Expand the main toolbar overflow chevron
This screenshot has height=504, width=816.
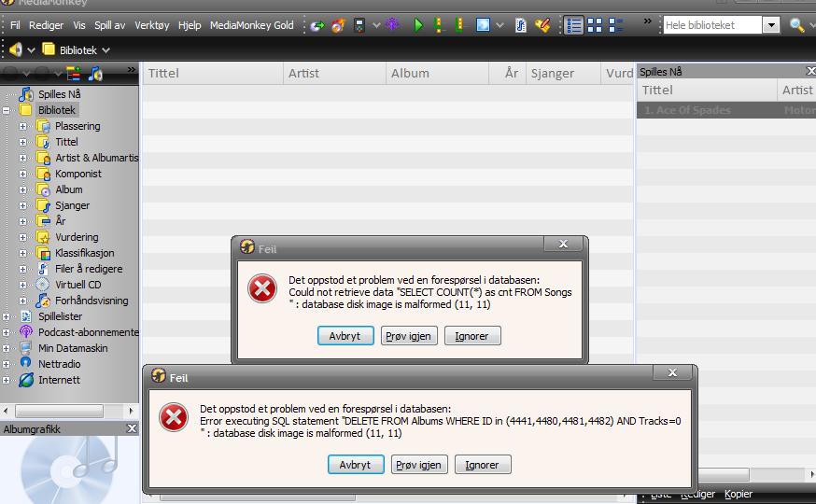[x=647, y=21]
